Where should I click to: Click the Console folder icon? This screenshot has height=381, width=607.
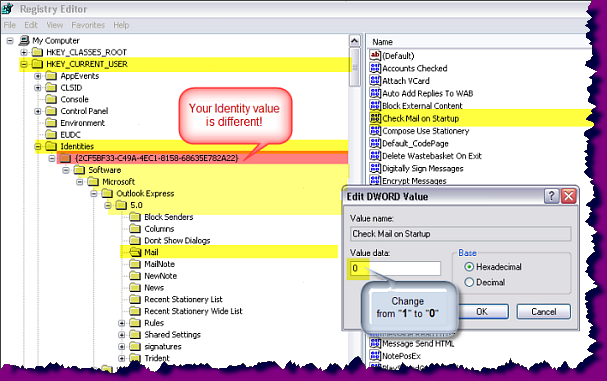coord(51,99)
